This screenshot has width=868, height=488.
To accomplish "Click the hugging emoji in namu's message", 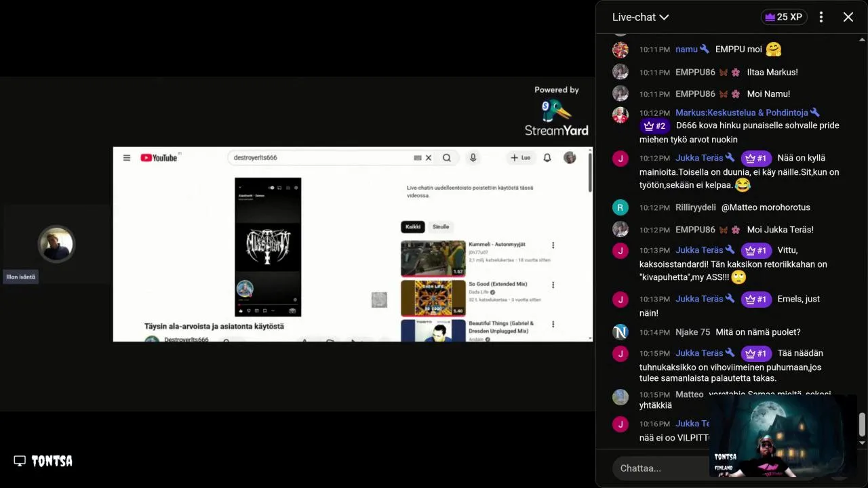I will [773, 49].
